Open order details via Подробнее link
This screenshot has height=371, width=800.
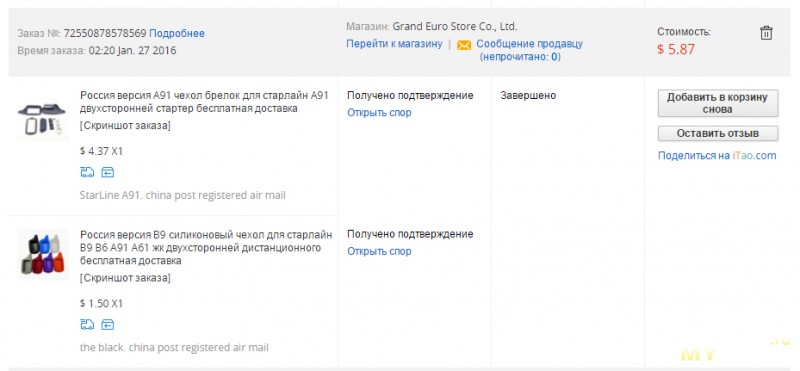pyautogui.click(x=177, y=33)
